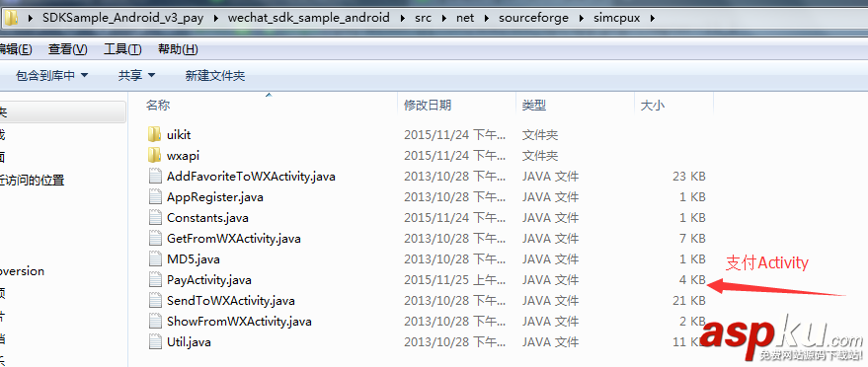Select ShowFromWXActivity.java file icon
The width and height of the screenshot is (868, 367).
point(155,322)
